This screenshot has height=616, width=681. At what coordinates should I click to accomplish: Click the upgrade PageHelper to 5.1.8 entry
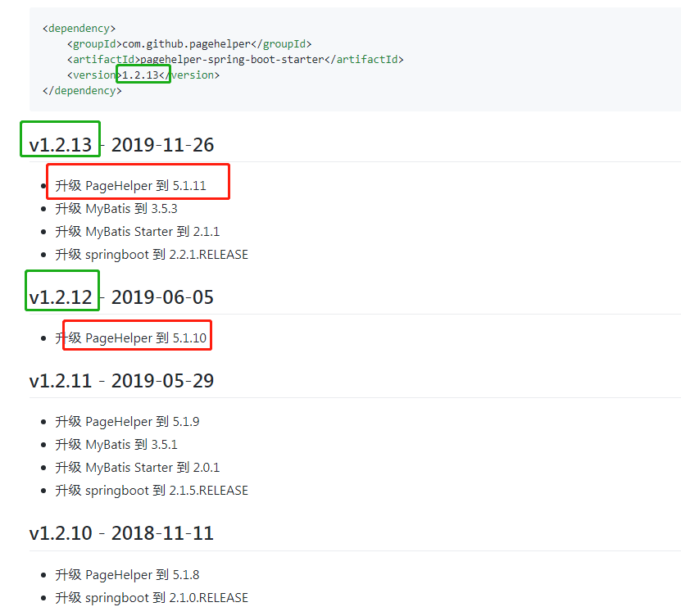127,574
